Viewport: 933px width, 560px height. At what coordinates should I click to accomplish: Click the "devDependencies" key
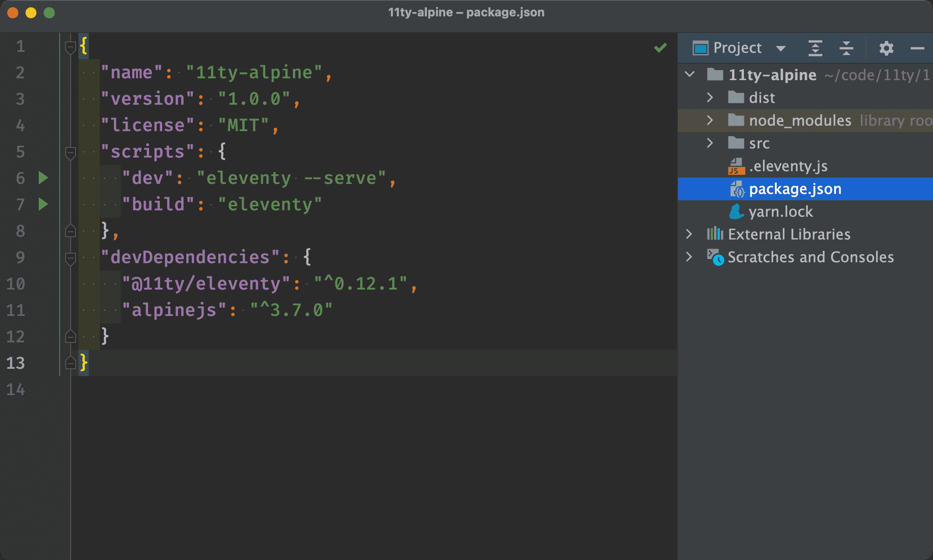(x=190, y=257)
